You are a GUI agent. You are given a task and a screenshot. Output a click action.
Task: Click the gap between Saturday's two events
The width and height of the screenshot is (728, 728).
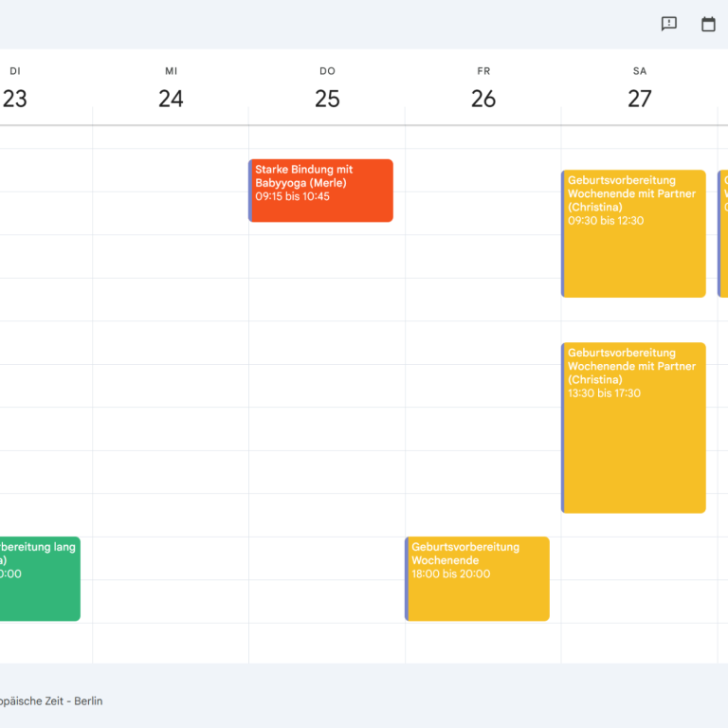point(634,319)
